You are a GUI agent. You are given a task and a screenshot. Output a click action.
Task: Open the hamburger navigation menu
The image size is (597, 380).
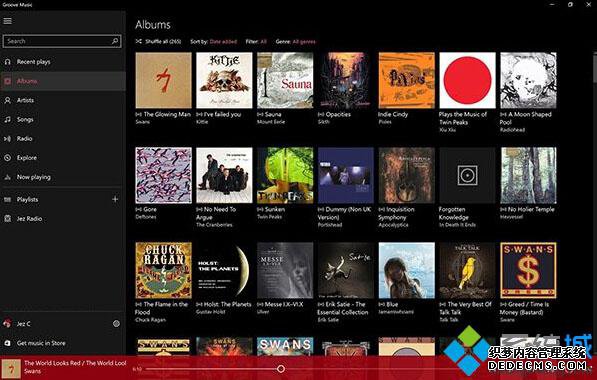[8, 21]
